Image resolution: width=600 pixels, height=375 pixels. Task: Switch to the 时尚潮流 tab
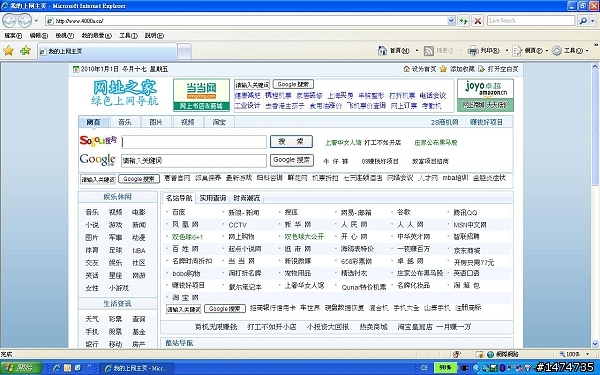click(247, 198)
